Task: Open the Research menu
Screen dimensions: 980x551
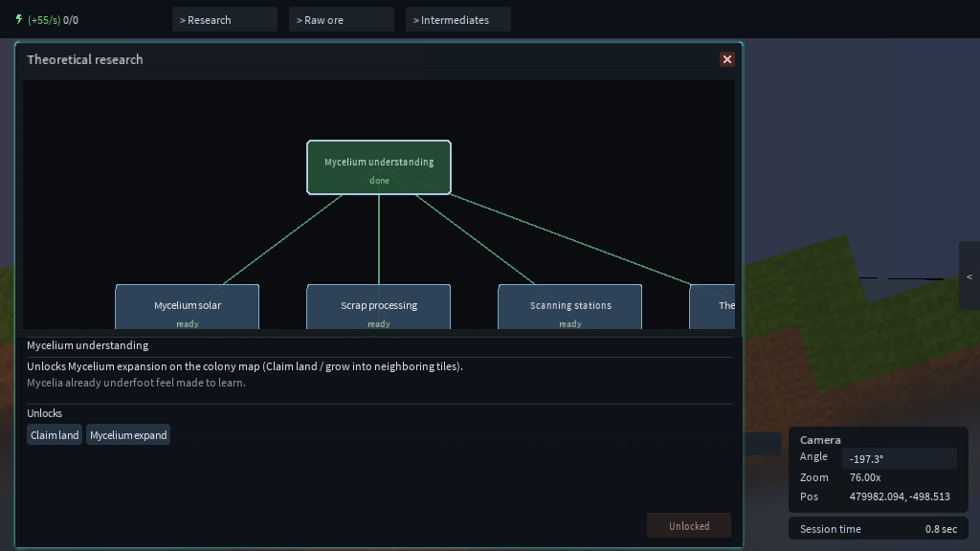Action: 224,19
